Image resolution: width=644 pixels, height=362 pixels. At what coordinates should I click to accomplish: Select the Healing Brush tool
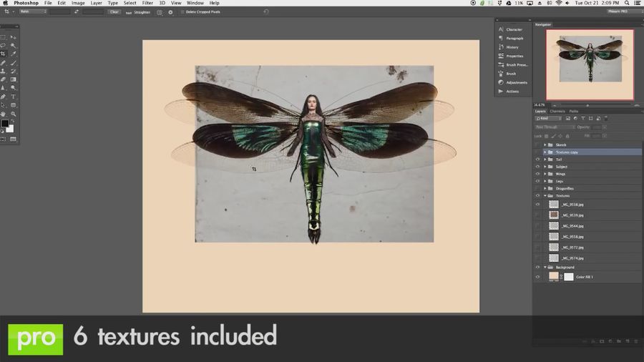[4, 63]
